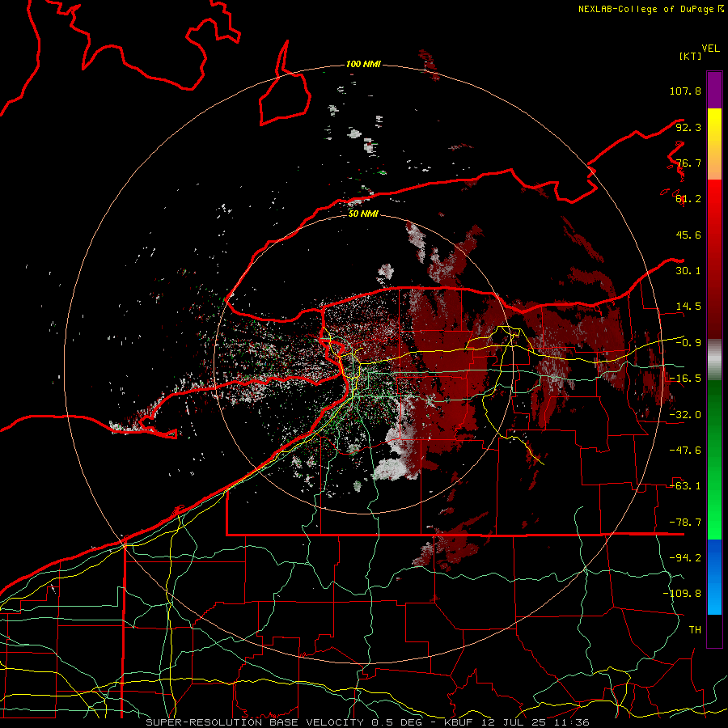This screenshot has width=728, height=728.
Task: Pick the blue color bar segment
Action: point(714,577)
